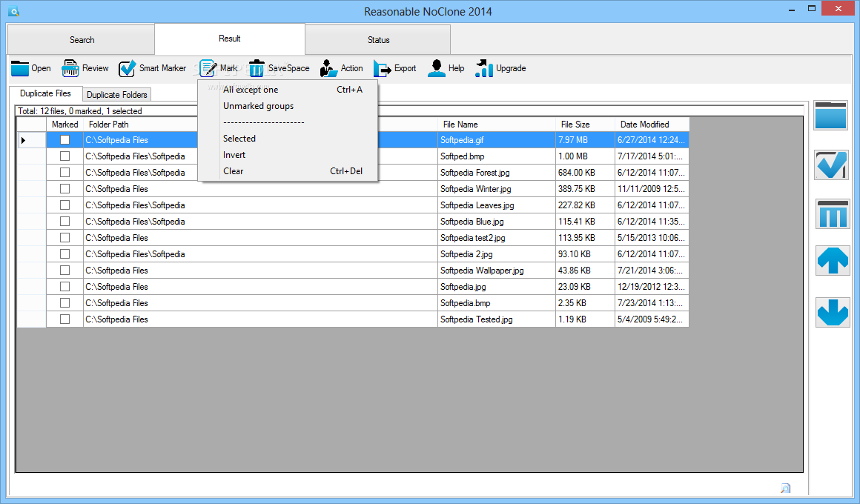Click the blue down arrow on right sidebar
This screenshot has width=860, height=504.
pos(833,312)
